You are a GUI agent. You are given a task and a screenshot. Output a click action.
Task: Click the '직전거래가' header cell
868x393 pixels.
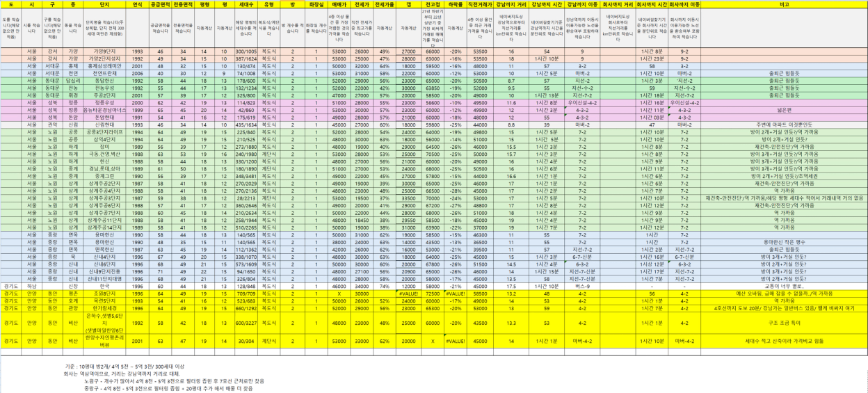[x=480, y=3]
